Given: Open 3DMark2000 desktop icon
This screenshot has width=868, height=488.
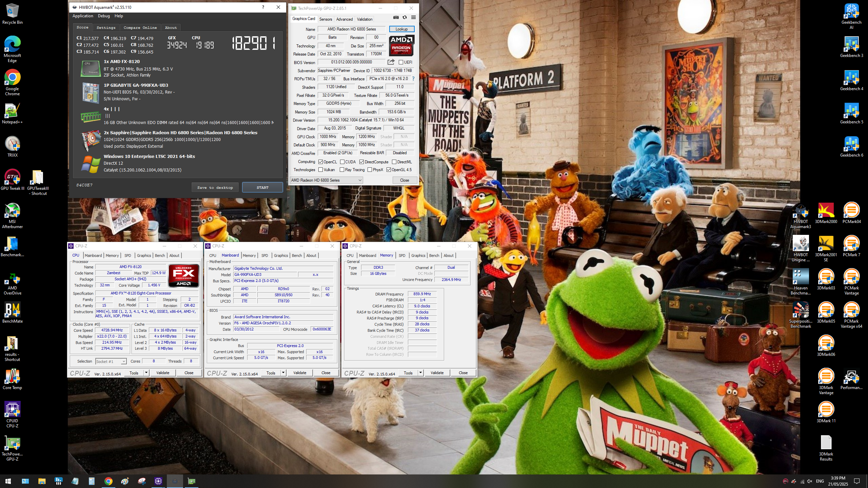Looking at the screenshot, I should (x=826, y=213).
